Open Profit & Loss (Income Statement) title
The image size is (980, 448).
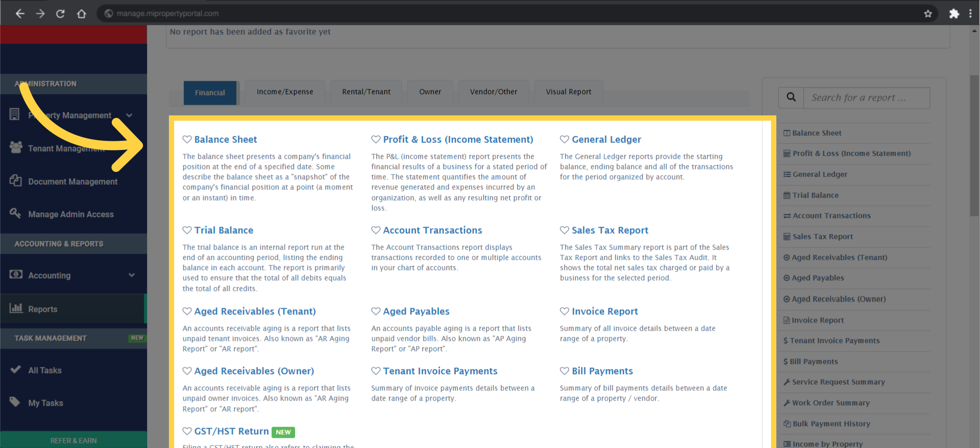[x=458, y=139]
